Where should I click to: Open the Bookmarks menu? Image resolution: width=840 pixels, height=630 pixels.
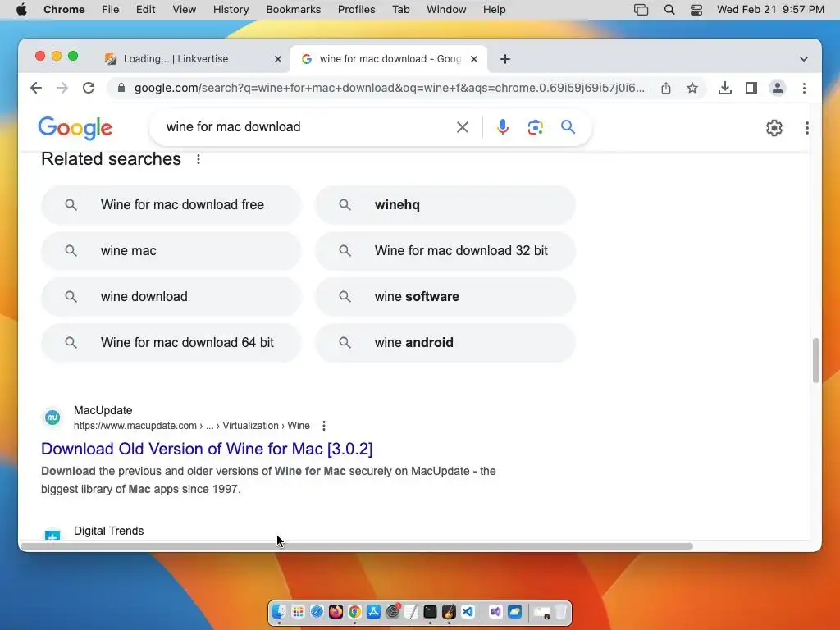coord(293,10)
